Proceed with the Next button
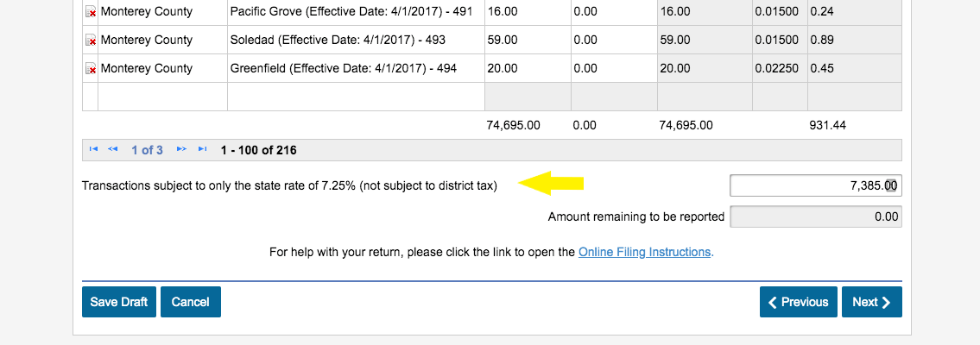The image size is (980, 345). (871, 302)
